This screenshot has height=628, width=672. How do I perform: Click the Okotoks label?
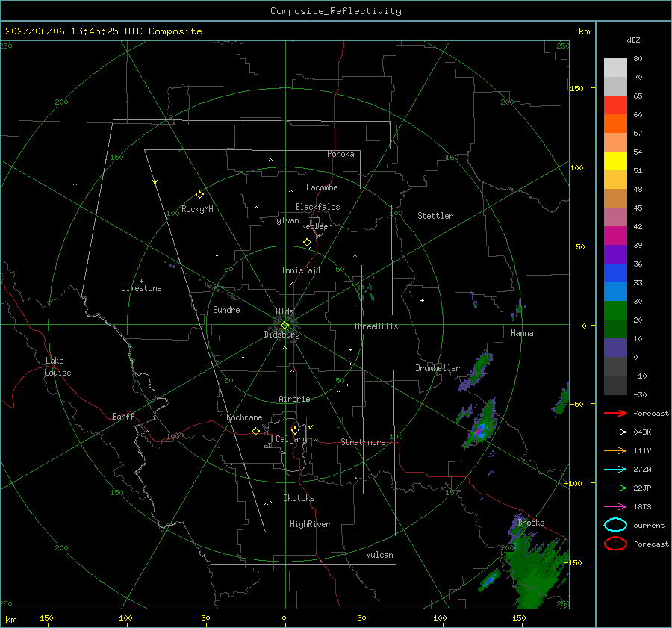pos(299,497)
